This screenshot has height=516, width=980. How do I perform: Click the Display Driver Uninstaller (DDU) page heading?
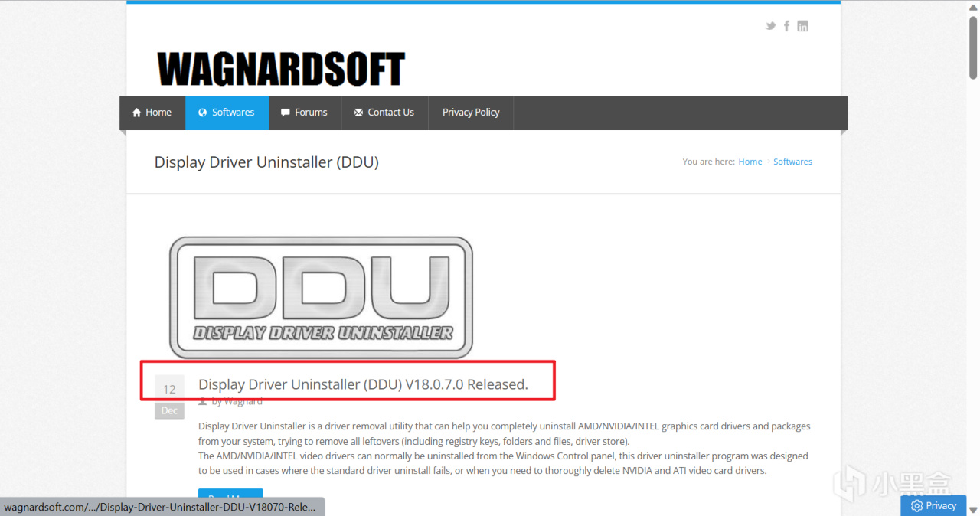[x=266, y=162]
